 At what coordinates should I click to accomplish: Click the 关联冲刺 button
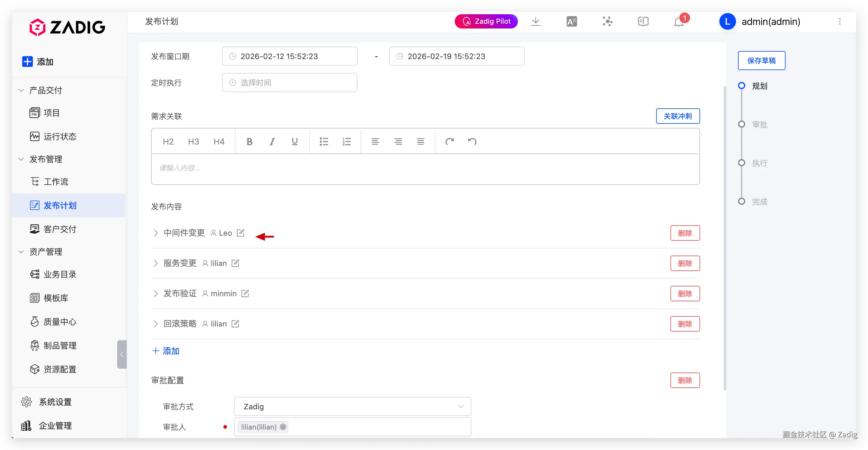pos(677,116)
